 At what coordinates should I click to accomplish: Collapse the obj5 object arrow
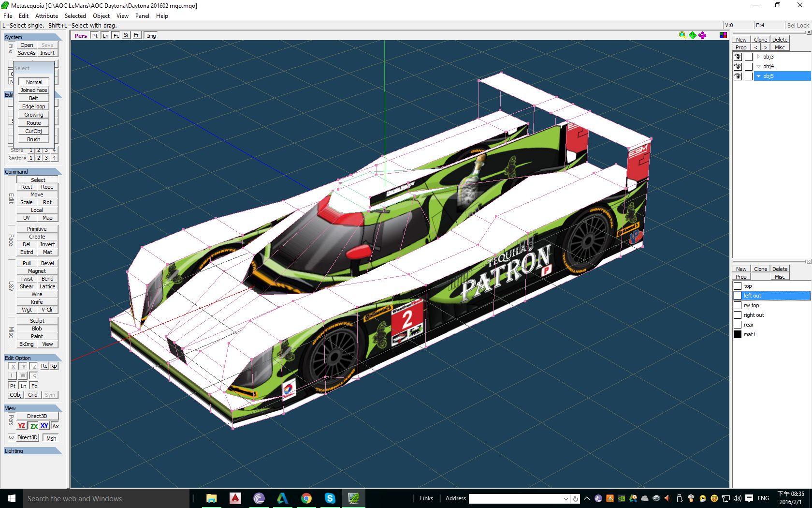pos(758,76)
